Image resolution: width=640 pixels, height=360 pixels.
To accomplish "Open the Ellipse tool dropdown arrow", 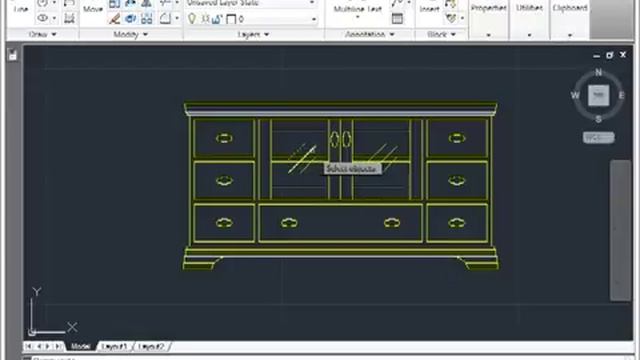I will click(54, 18).
